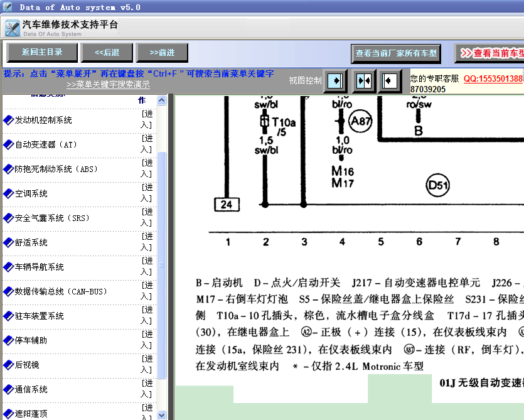Click the A87 connection marker in diagram
524x420 pixels.
(360, 121)
